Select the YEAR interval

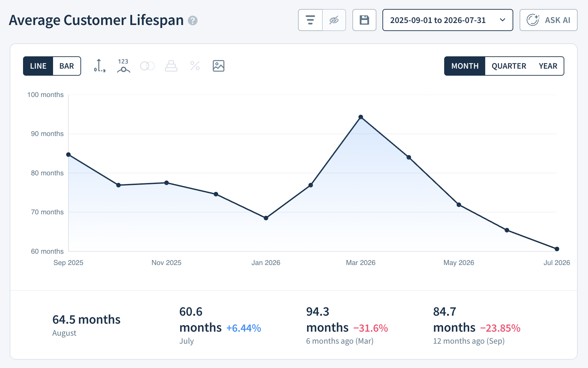pos(548,66)
